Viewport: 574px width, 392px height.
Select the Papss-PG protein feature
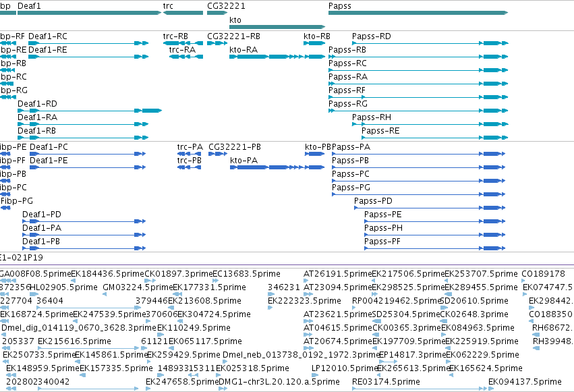click(419, 194)
